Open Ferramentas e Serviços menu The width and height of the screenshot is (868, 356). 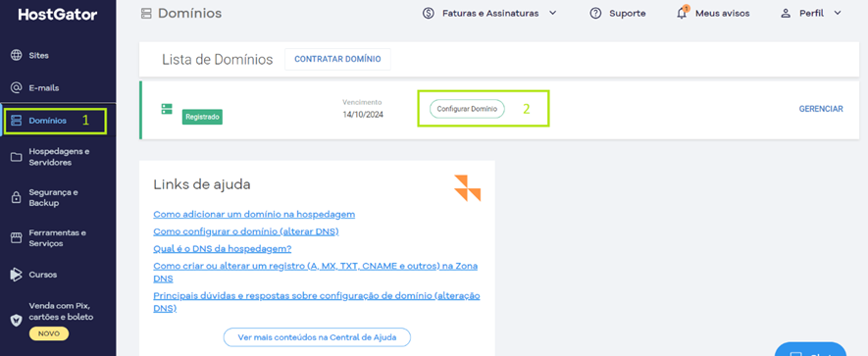[58, 238]
